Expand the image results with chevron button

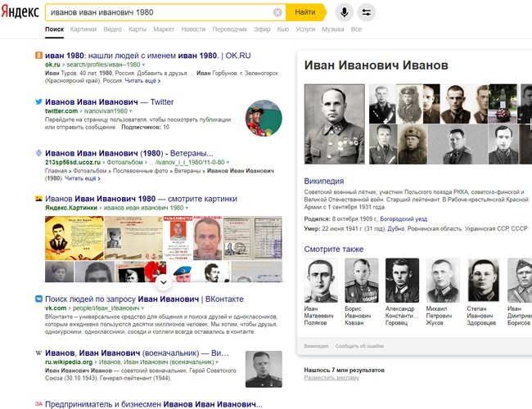[163, 282]
